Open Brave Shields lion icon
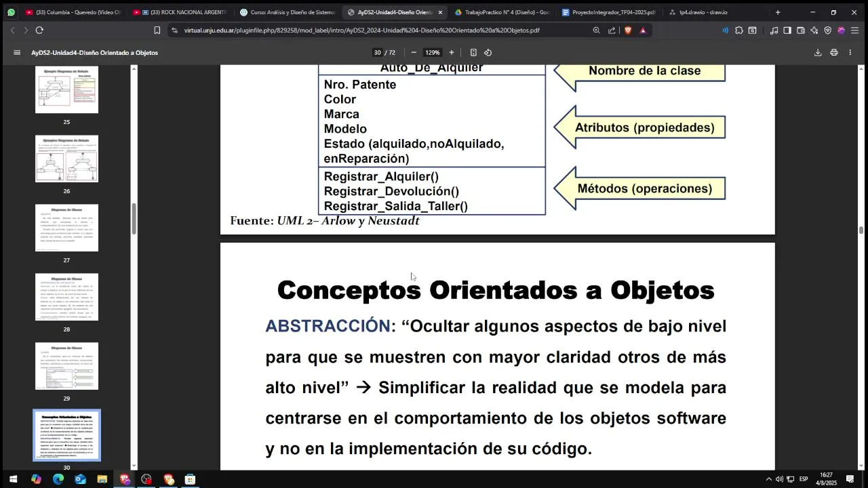 tap(628, 30)
